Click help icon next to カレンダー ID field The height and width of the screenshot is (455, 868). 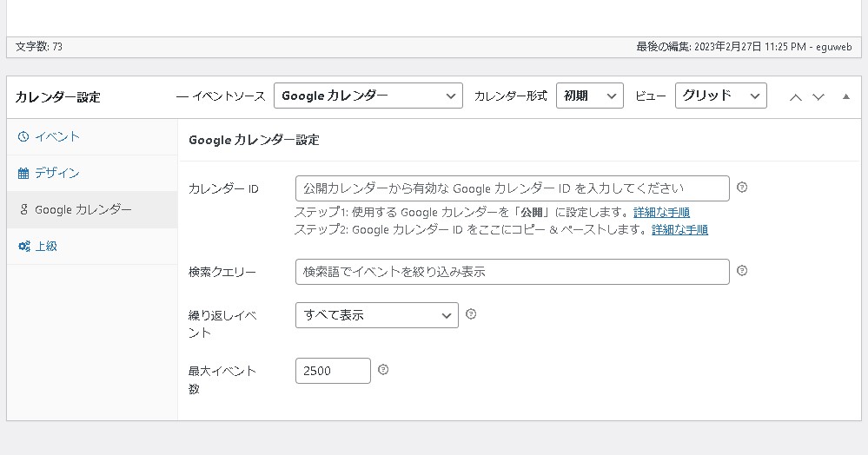click(742, 188)
